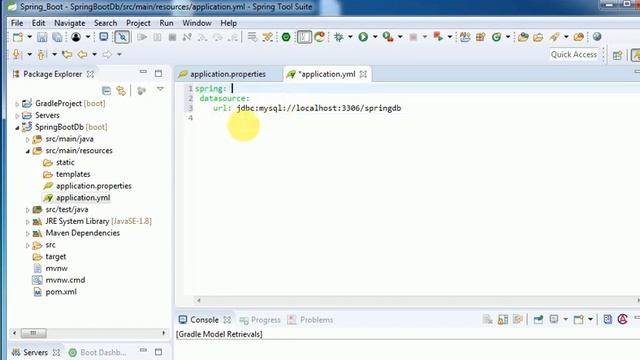Screen dimensions: 640x360
Task: Click the Last Edit Location icon
Action: coord(67,54)
